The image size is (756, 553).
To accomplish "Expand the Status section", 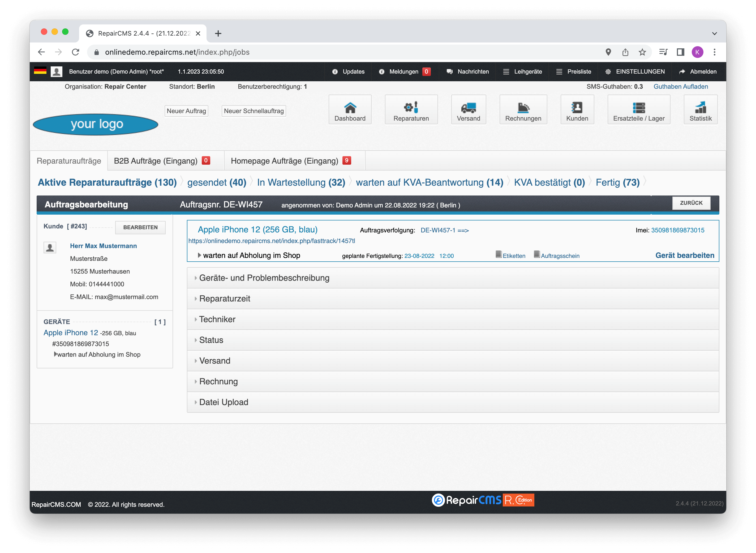I will click(212, 340).
